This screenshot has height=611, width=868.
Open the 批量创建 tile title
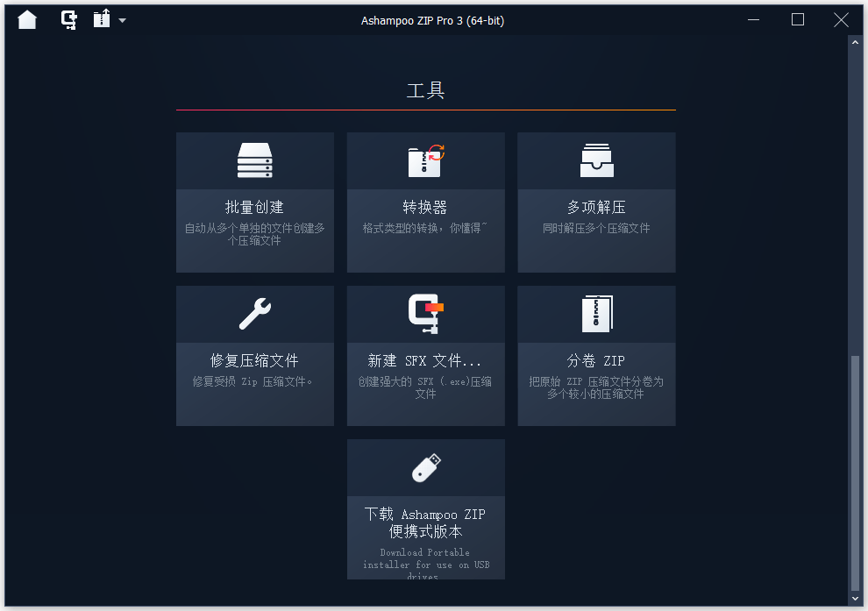pyautogui.click(x=254, y=208)
